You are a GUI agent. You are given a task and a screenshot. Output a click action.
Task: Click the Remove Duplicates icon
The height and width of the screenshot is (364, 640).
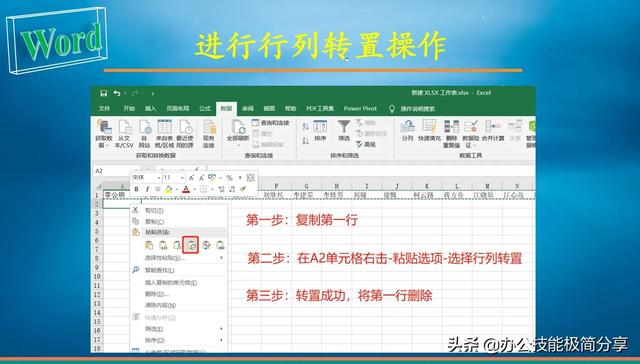point(451,127)
